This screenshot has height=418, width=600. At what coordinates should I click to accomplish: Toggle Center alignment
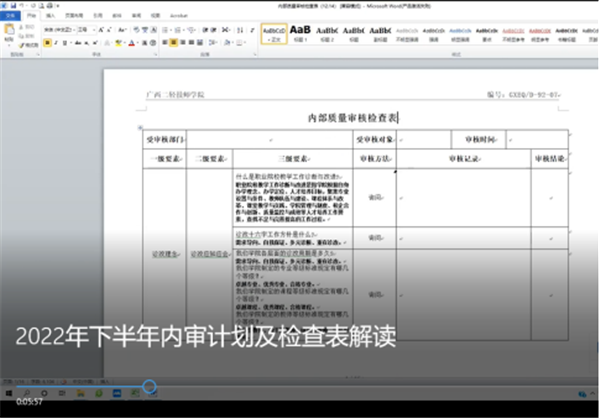point(173,42)
